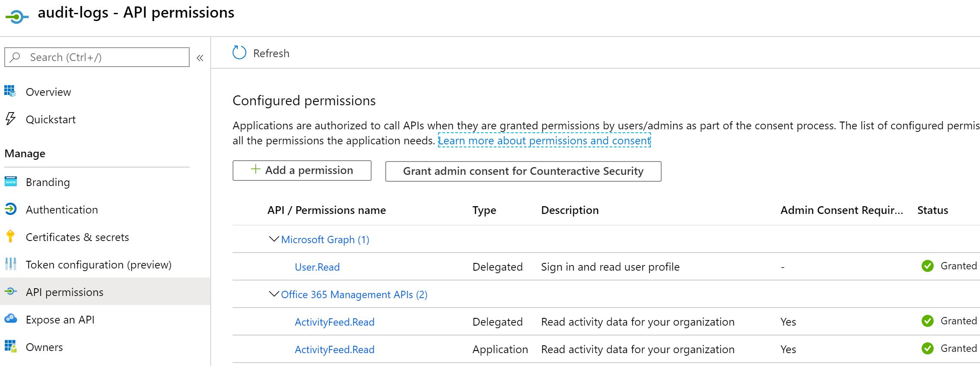Image resolution: width=980 pixels, height=366 pixels.
Task: Open the API permissions menu item
Action: click(64, 292)
